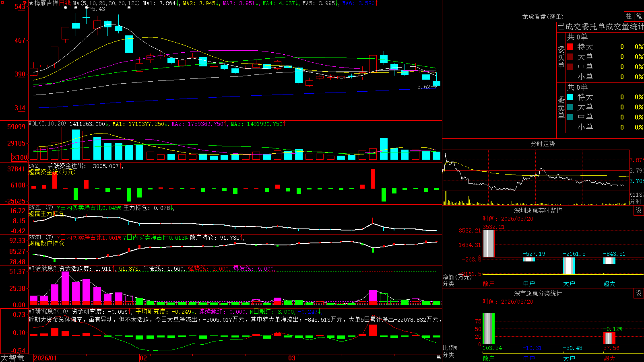Click the dark red 中单 buy-order swatch

point(570,67)
